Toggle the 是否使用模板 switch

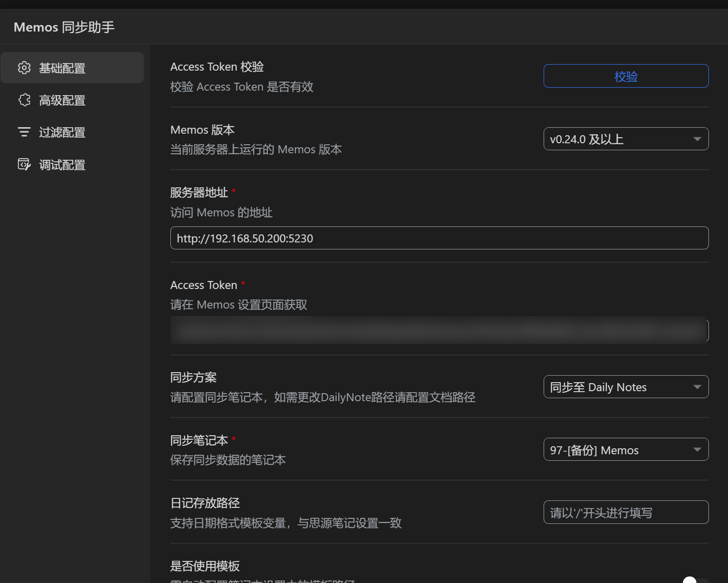point(696,580)
